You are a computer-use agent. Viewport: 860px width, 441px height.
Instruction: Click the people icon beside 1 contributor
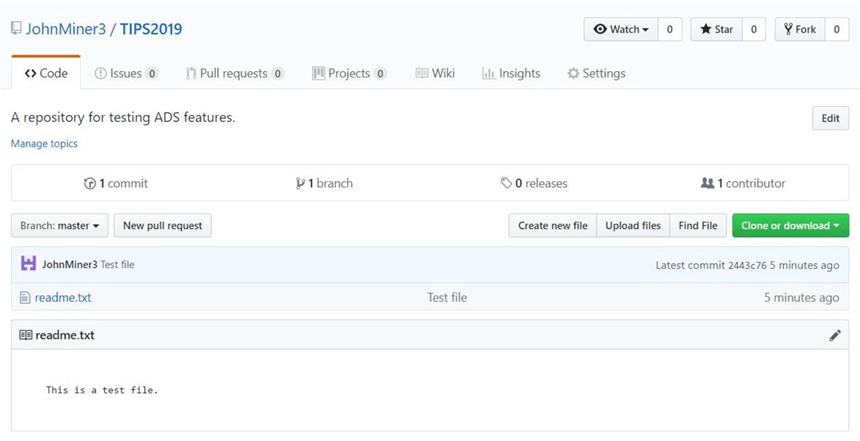pos(708,183)
